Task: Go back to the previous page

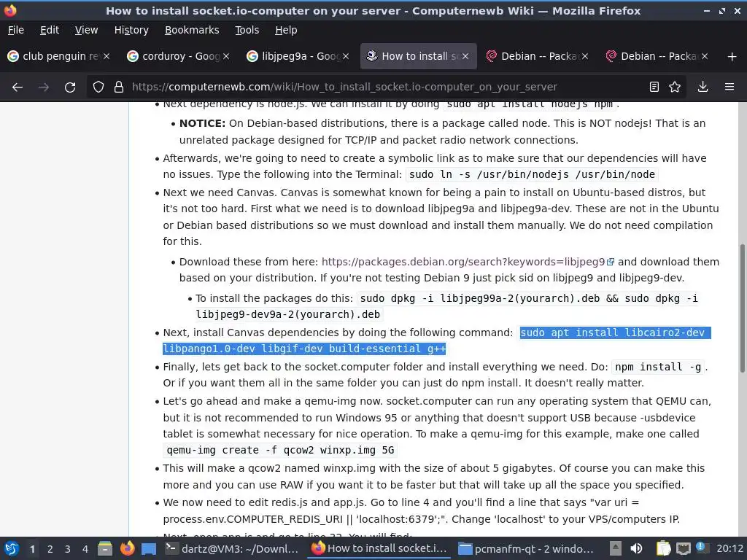Action: (18, 87)
